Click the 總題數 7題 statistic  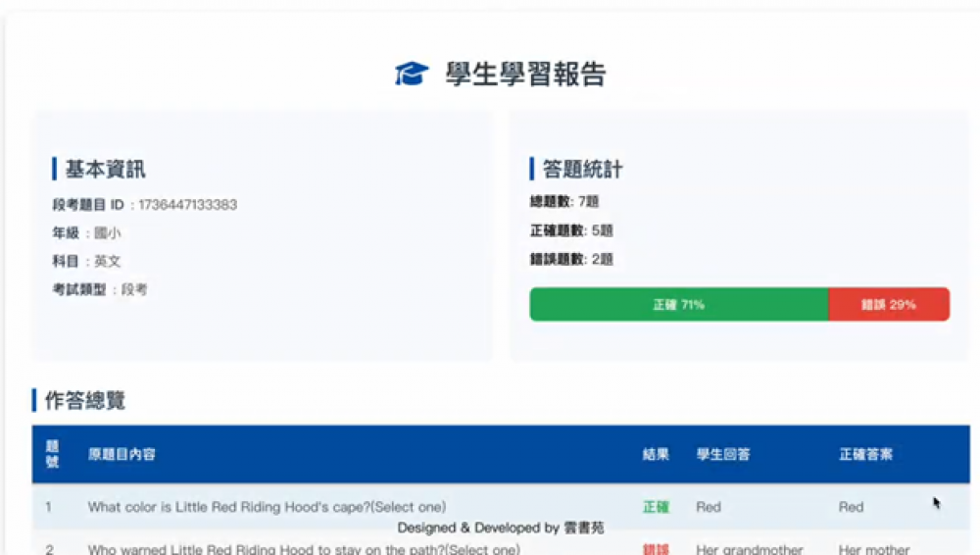point(563,202)
